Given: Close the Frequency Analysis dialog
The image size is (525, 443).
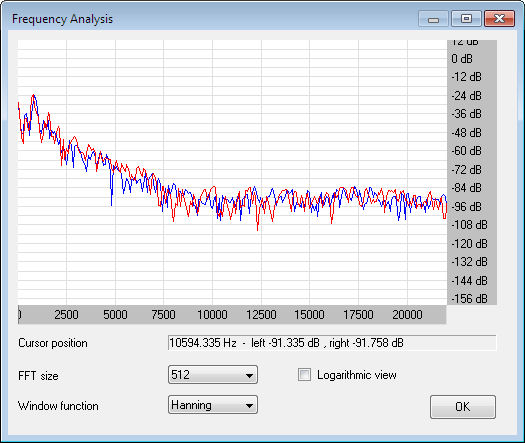Looking at the screenshot, I should click(499, 18).
